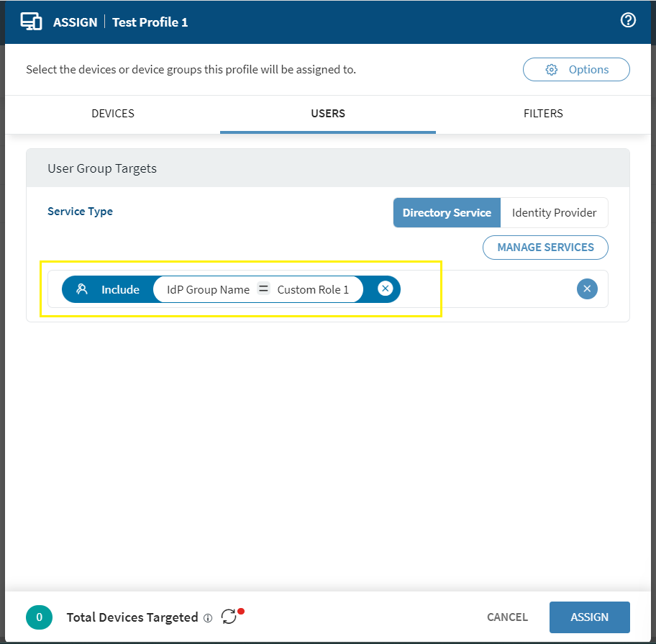Click the green zero devices count badge

40,617
